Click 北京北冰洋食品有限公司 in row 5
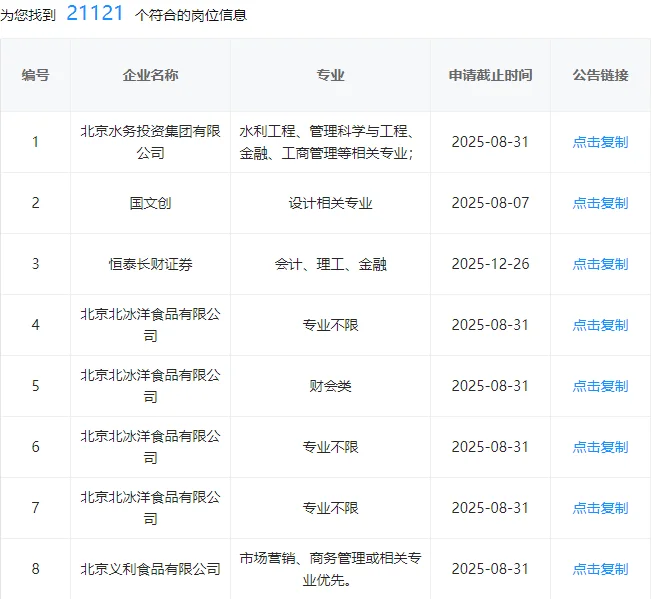 [x=150, y=386]
